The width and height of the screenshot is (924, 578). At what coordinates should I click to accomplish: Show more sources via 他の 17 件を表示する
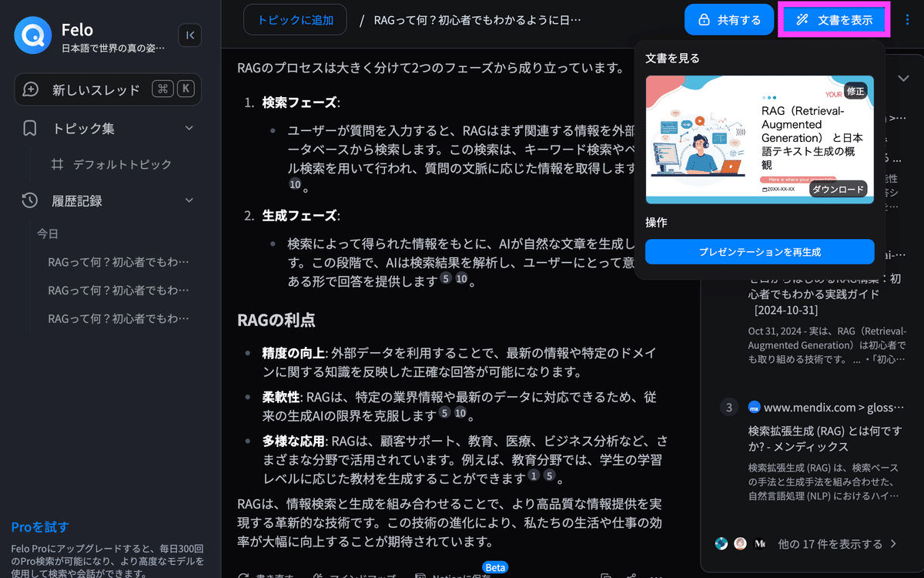(838, 544)
